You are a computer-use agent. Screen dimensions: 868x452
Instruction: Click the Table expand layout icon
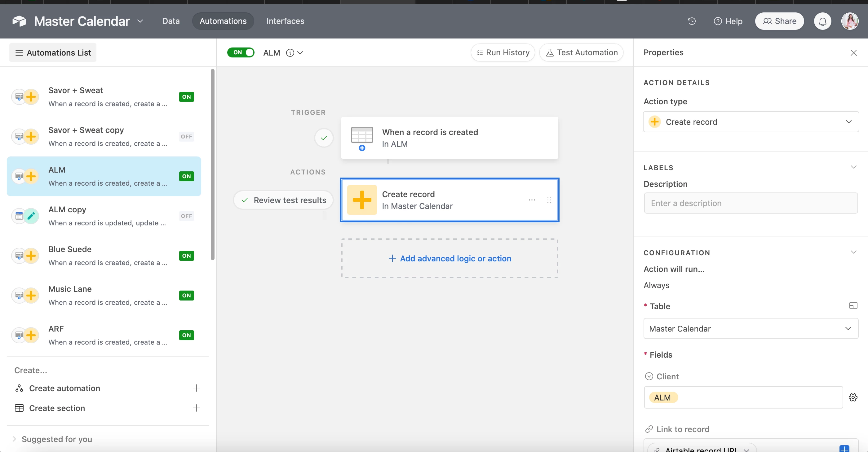(x=853, y=305)
